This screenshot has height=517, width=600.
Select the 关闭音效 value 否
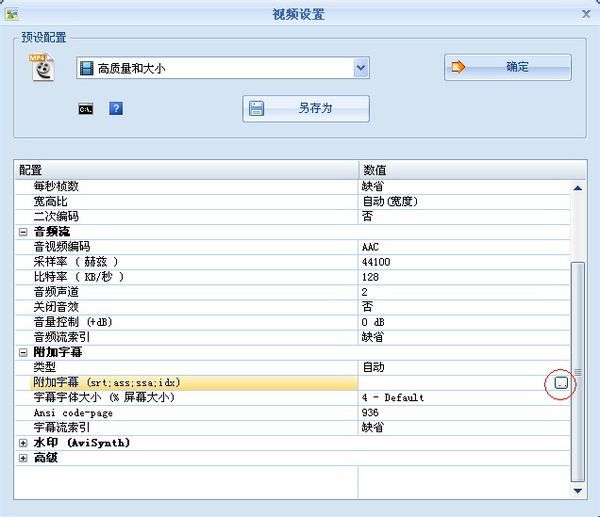point(367,307)
